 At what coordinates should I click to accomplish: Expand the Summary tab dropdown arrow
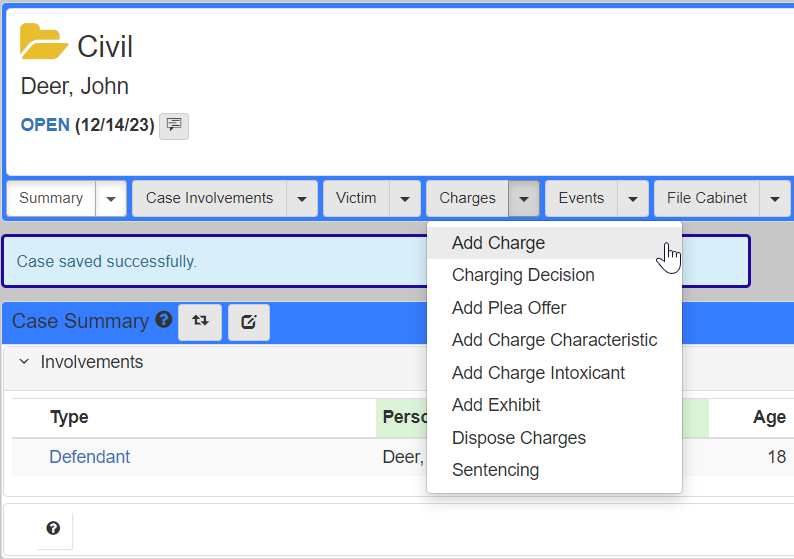[x=110, y=199]
